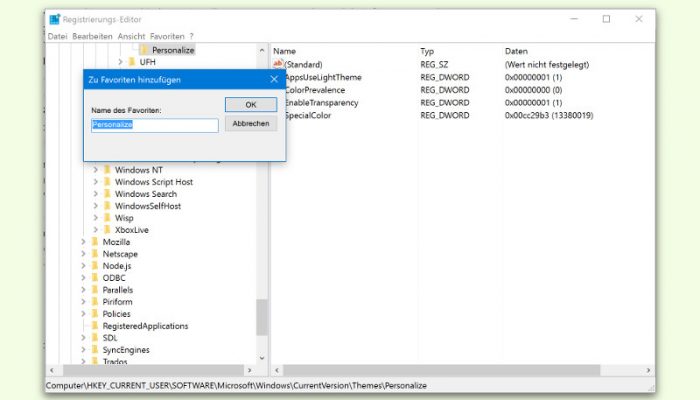Click values pane scroll left arrow
Image resolution: width=700 pixels, height=400 pixels.
[x=277, y=371]
